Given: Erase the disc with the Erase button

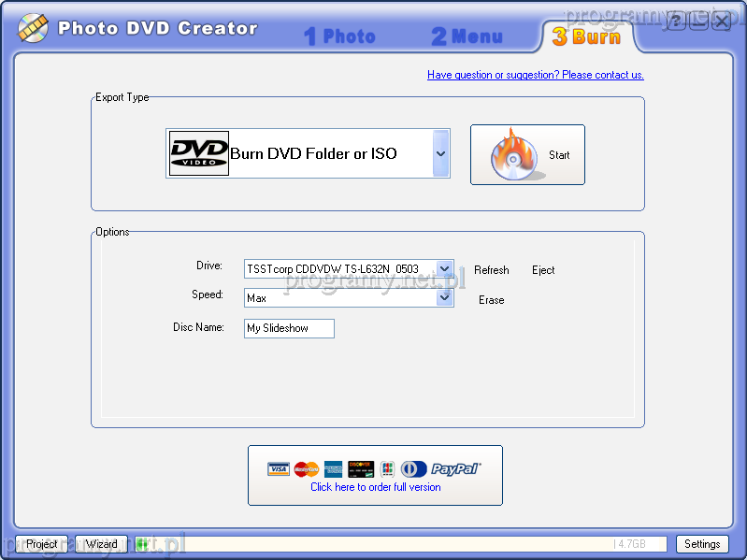Looking at the screenshot, I should coord(491,300).
